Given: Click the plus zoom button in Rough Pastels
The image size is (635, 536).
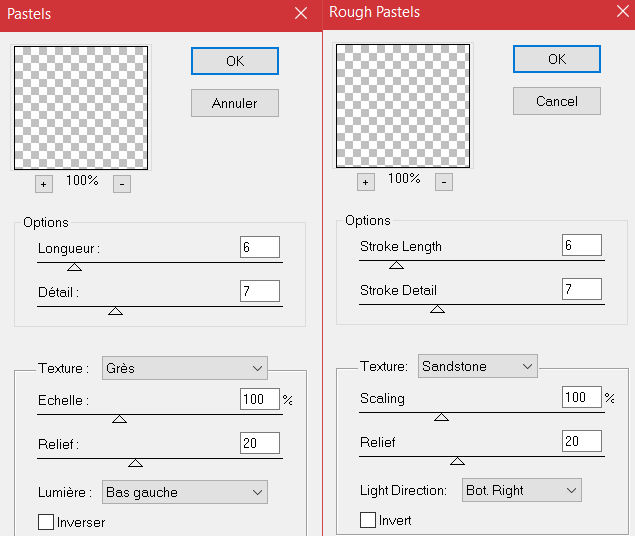Looking at the screenshot, I should point(365,182).
